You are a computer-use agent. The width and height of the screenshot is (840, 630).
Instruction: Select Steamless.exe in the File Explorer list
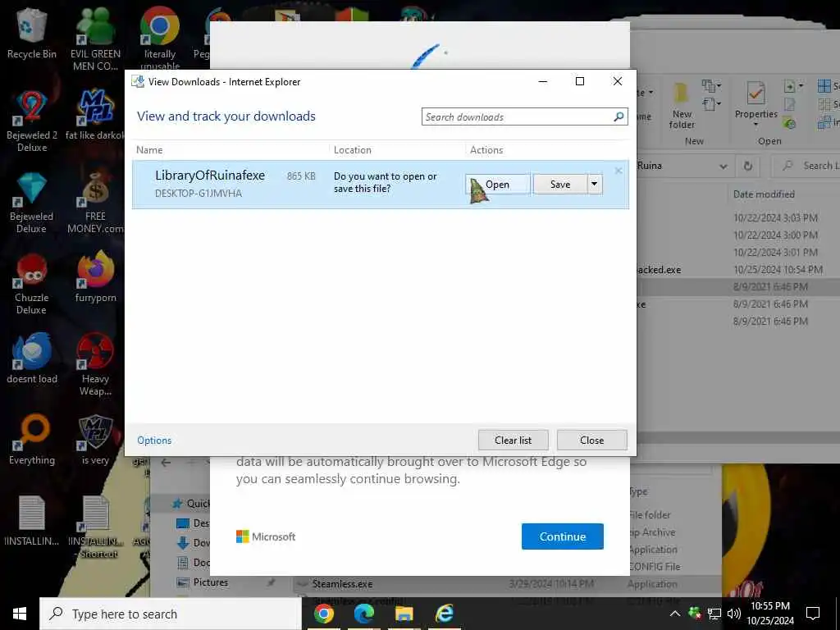343,584
